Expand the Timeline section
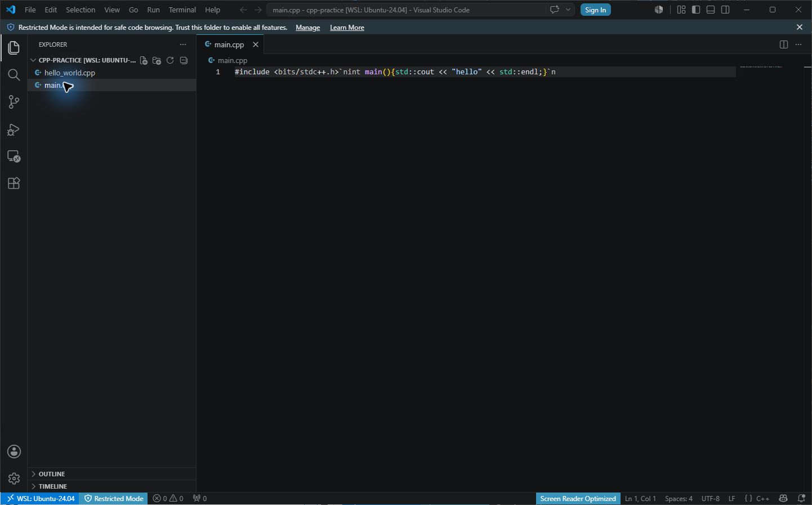 111,486
